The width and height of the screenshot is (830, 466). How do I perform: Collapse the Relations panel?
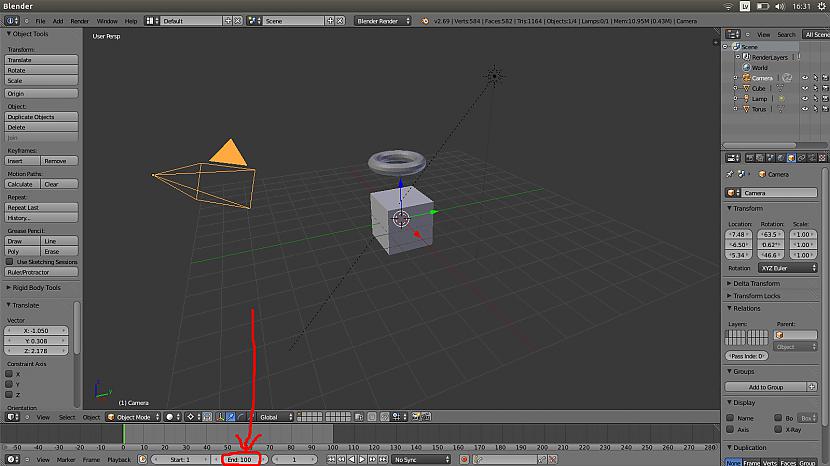pos(746,308)
